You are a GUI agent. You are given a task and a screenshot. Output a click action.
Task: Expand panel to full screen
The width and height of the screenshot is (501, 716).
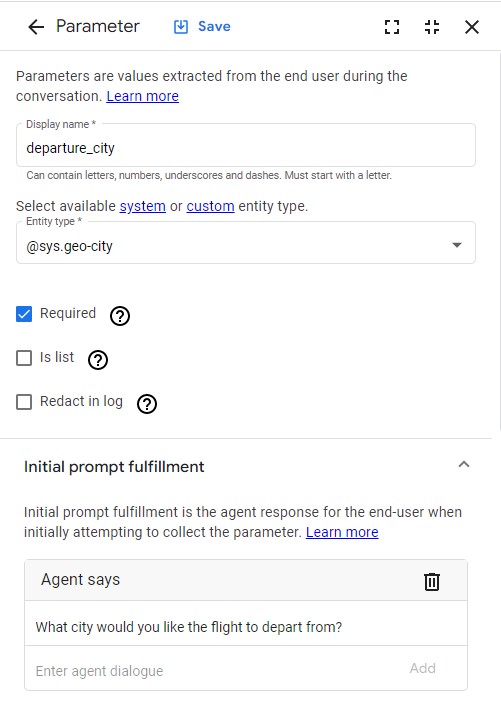[392, 27]
